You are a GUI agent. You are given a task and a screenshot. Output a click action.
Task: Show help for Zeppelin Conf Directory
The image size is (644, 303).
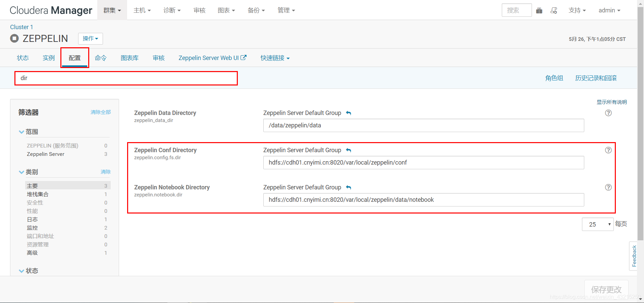[608, 150]
